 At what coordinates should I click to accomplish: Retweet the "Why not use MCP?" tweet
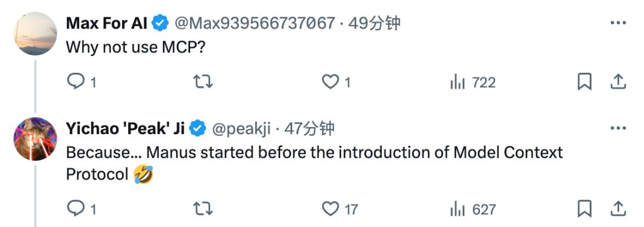[203, 82]
